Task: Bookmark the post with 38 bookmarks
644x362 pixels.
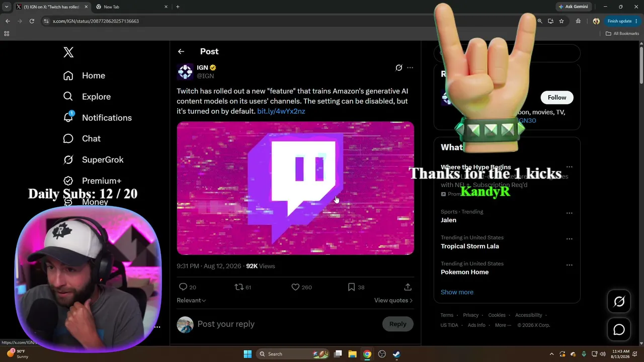Action: (x=351, y=287)
